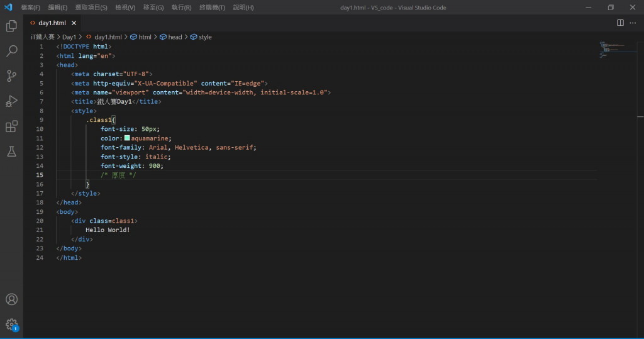Open the 編輯(E) menu
The height and width of the screenshot is (339, 644).
tap(57, 8)
